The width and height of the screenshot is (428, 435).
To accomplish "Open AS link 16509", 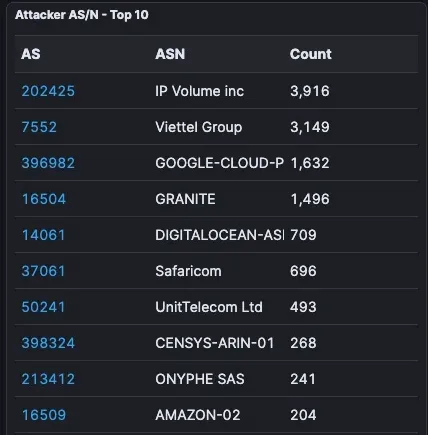I will tap(44, 415).
